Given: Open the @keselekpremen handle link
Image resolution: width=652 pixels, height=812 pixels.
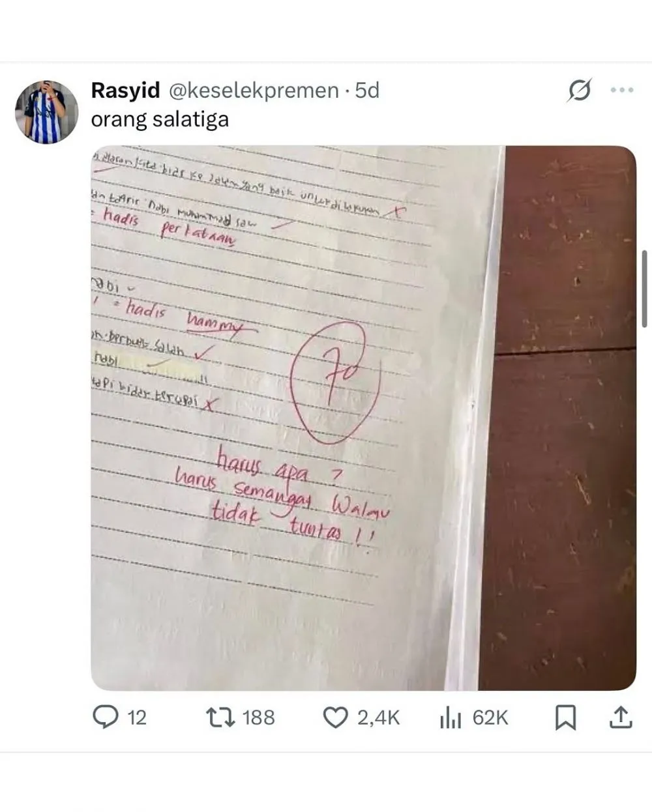Looking at the screenshot, I should 254,91.
